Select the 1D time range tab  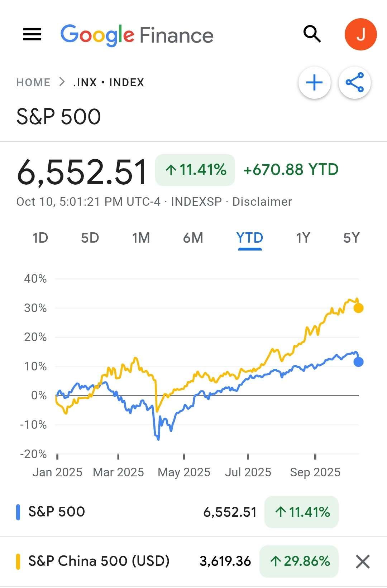pos(40,238)
